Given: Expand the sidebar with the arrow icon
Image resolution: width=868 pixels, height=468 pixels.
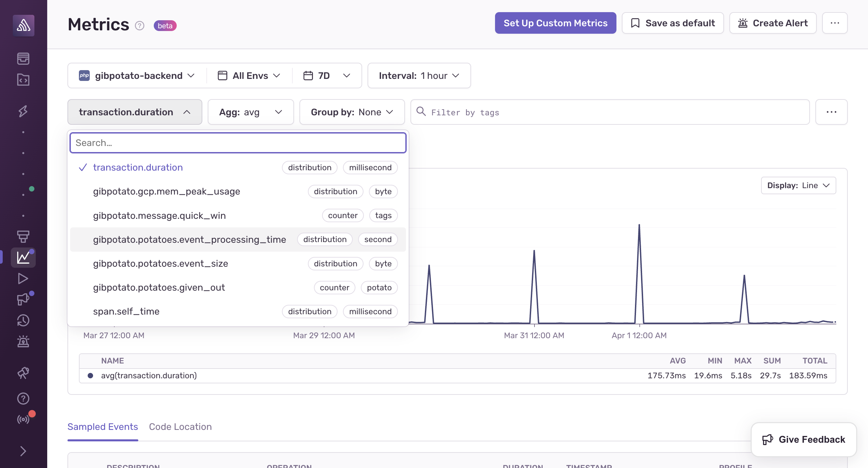Looking at the screenshot, I should (23, 451).
